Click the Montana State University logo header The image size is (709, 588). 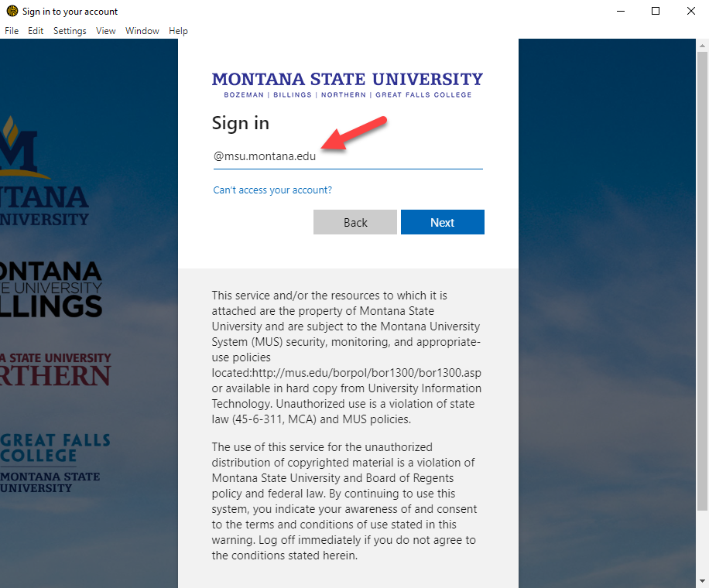tap(348, 84)
